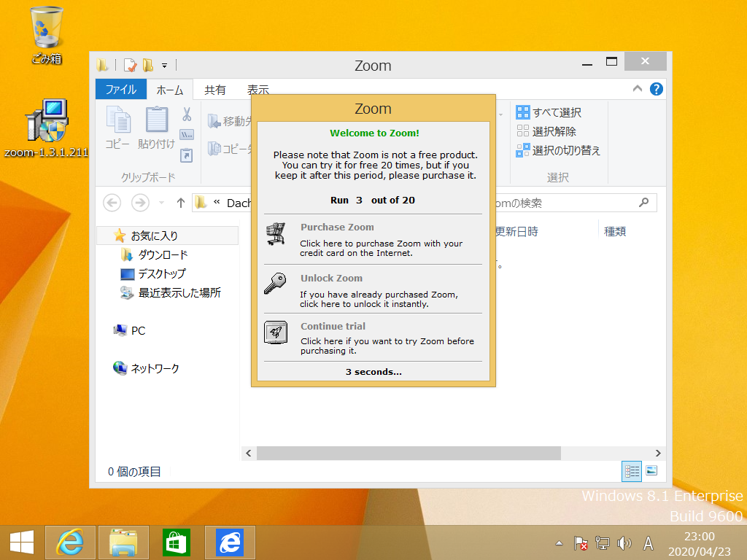The image size is (747, 560).
Task: Click the new folder icon in quick access toolbar
Action: [148, 65]
